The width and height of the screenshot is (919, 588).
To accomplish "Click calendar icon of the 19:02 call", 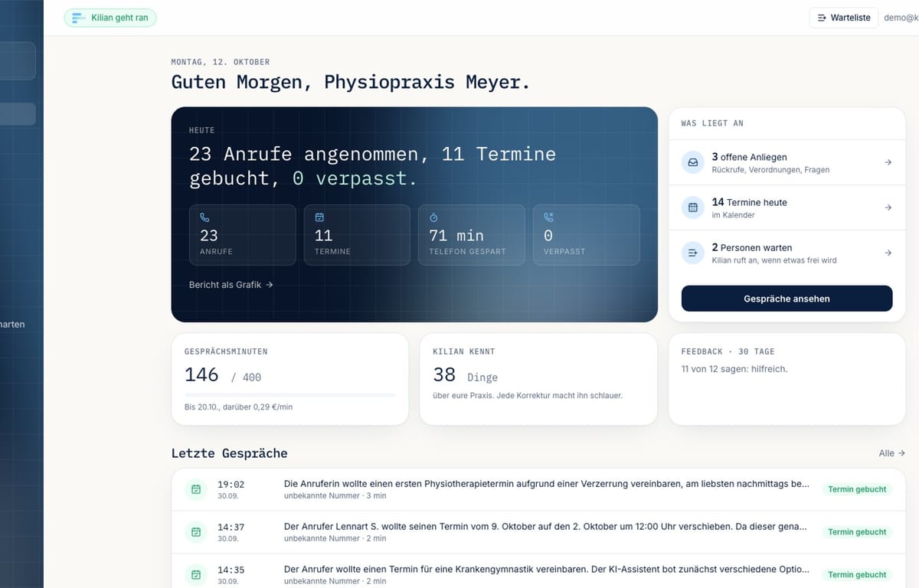I will pos(196,489).
